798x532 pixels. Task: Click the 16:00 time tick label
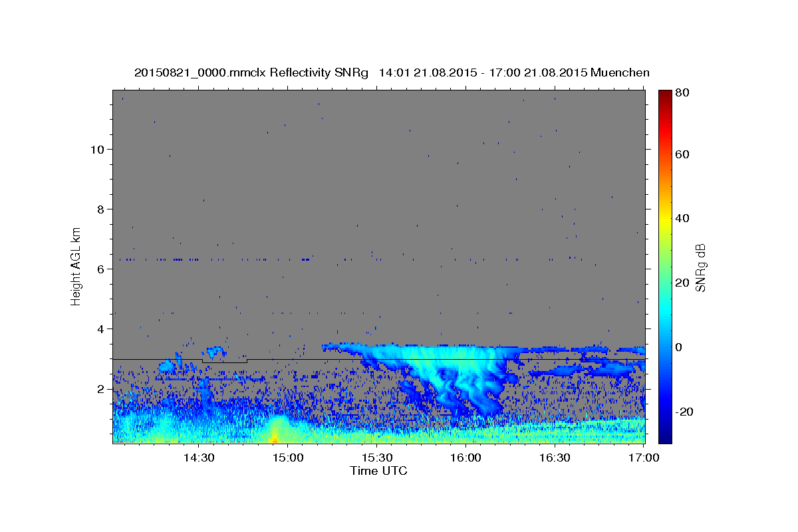pos(466,458)
